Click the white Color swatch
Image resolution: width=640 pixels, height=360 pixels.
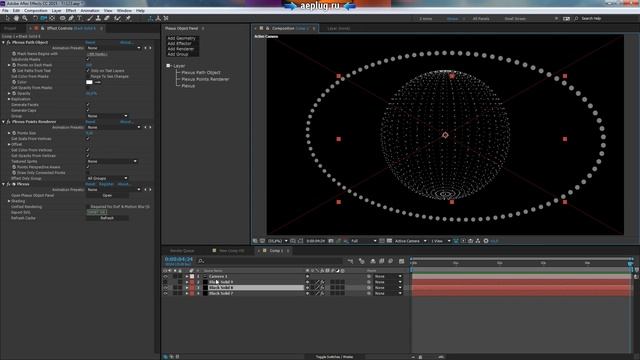tap(89, 82)
